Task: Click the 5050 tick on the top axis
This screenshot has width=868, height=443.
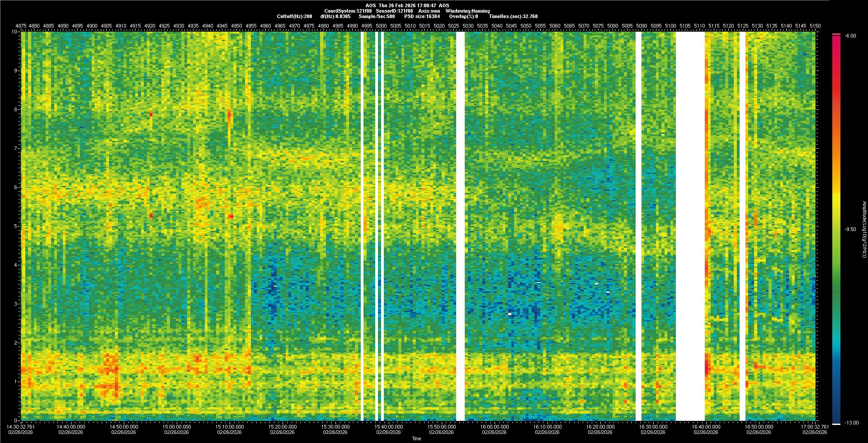Action: coord(526,26)
